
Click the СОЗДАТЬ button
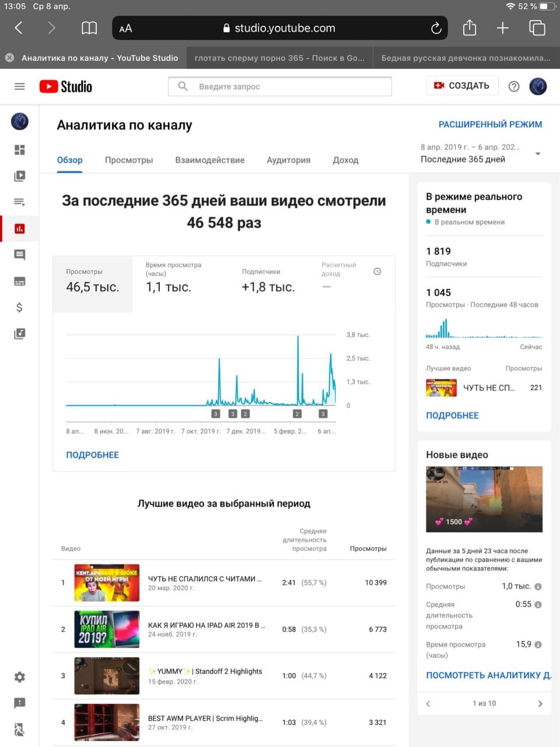462,86
